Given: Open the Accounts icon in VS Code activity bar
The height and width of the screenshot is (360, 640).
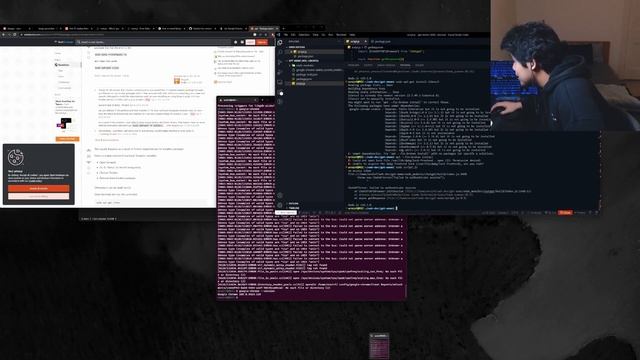Looking at the screenshot, I should pyautogui.click(x=280, y=195).
